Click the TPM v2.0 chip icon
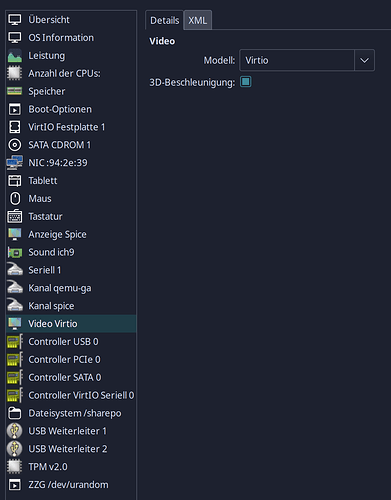 (x=15, y=467)
